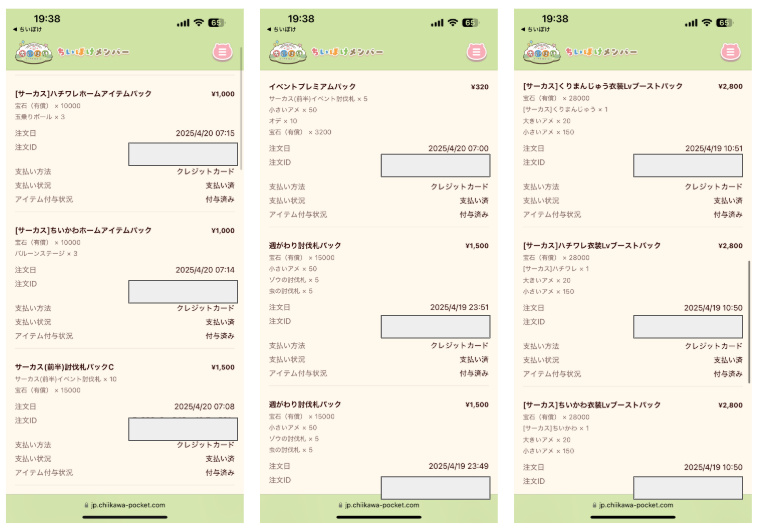Tap the jp.chiikawa-pocket.com address bar in middle screenshot
This screenshot has height=528, width=757.
tap(379, 505)
